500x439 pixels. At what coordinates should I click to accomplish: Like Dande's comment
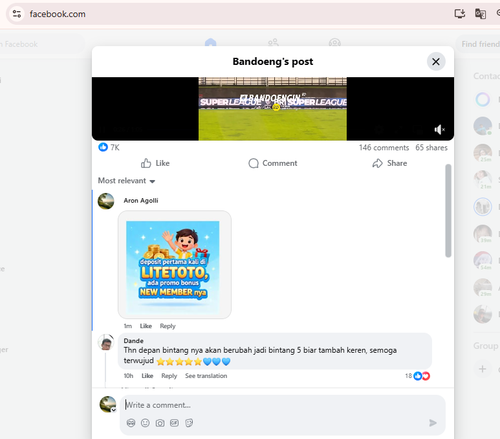coord(147,376)
